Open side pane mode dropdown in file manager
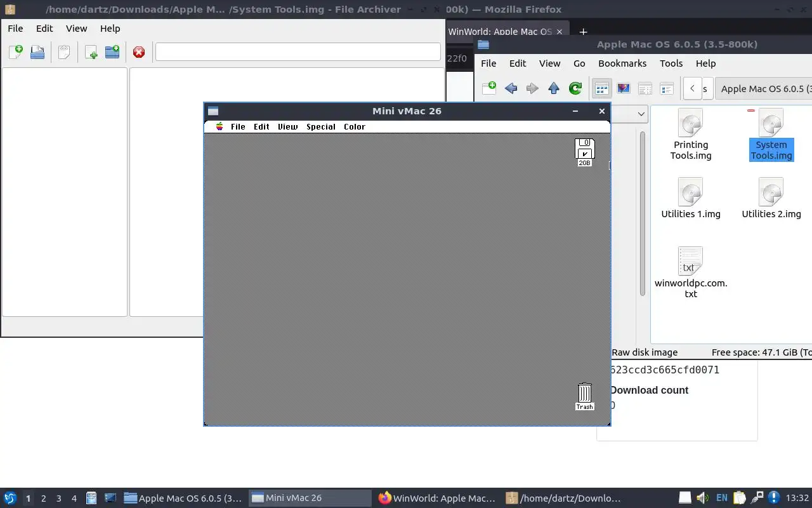 [641, 114]
